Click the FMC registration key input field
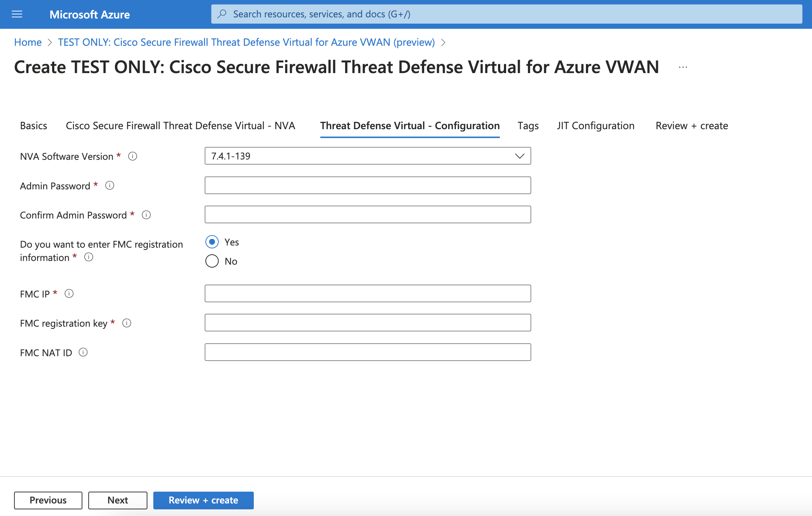The width and height of the screenshot is (812, 516). tap(368, 323)
